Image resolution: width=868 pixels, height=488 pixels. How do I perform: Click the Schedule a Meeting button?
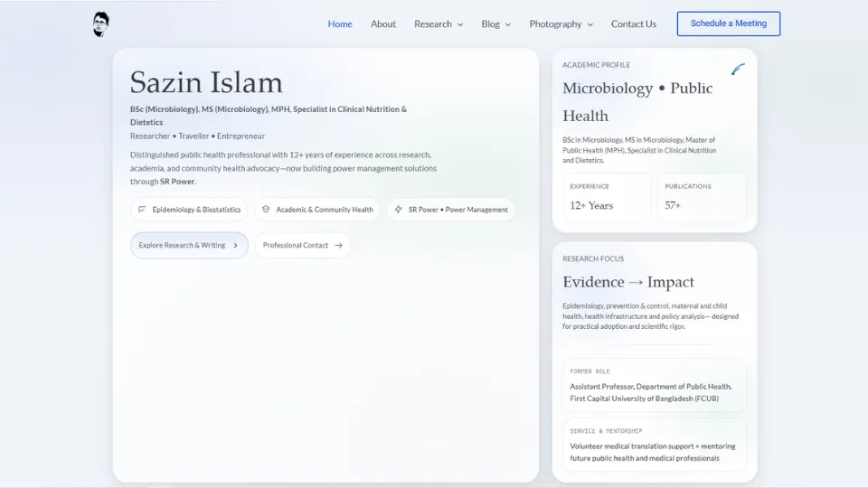[x=728, y=23]
